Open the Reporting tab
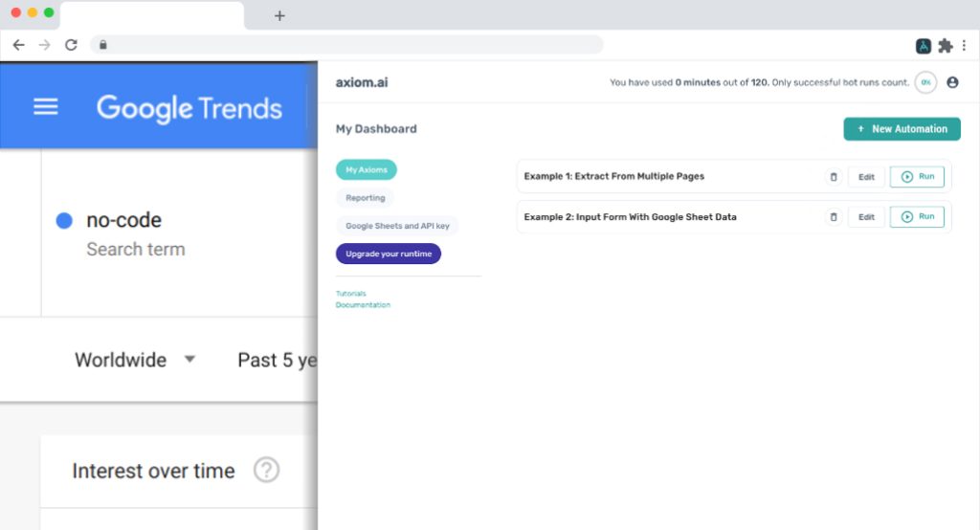This screenshot has width=980, height=530. [x=365, y=198]
